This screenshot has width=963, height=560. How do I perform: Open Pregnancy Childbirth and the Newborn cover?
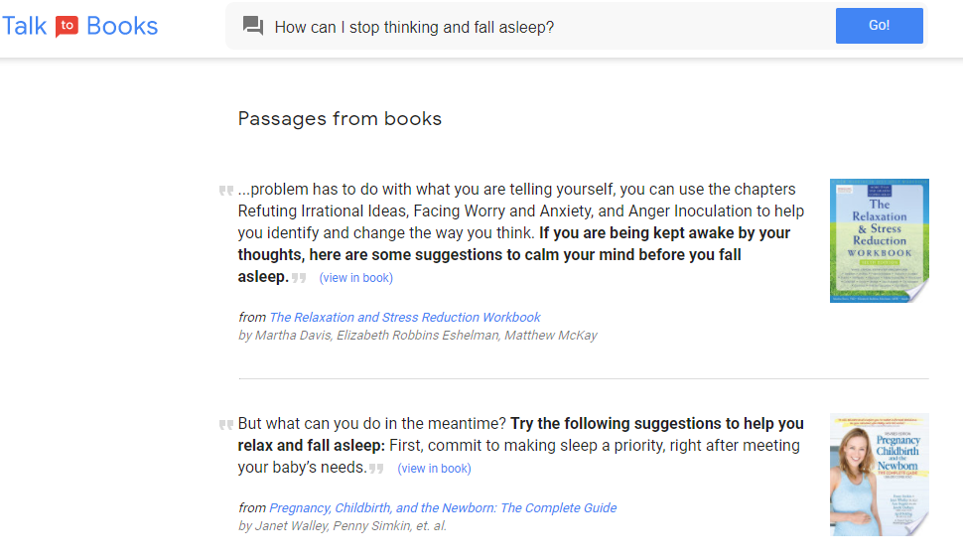click(x=879, y=475)
